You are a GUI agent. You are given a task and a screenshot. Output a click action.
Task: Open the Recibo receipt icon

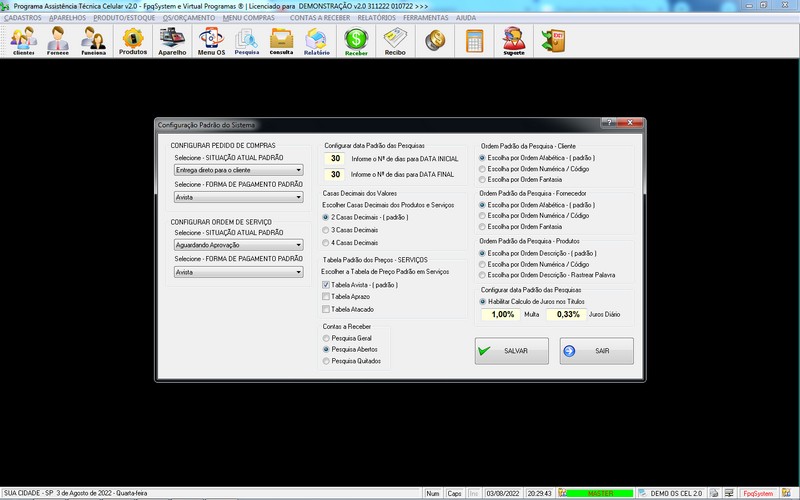(x=395, y=41)
